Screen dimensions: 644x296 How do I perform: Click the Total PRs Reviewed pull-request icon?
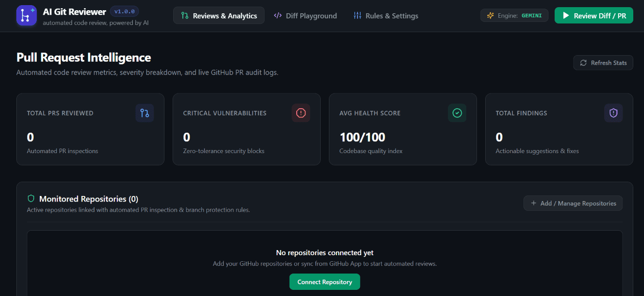(145, 113)
